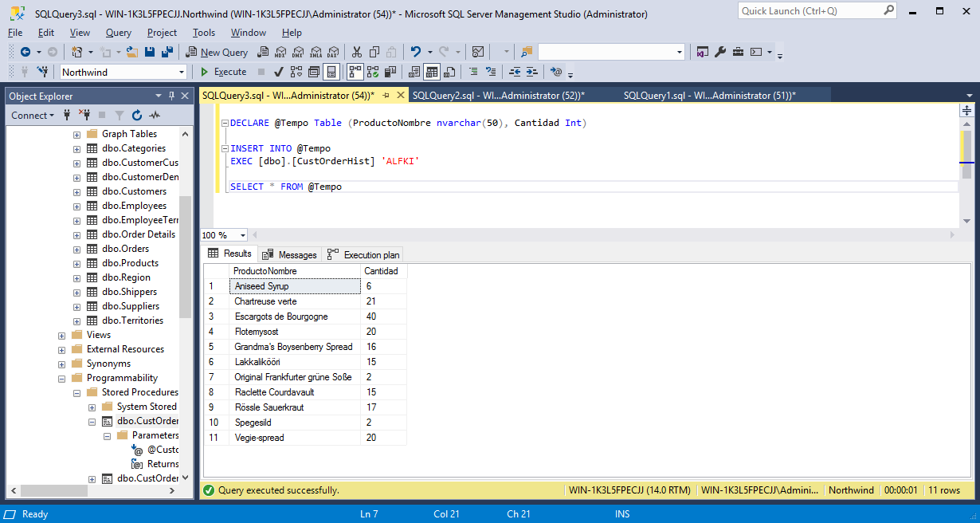The width and height of the screenshot is (980, 523).
Task: Click the Save floppy disk icon
Action: tap(150, 52)
